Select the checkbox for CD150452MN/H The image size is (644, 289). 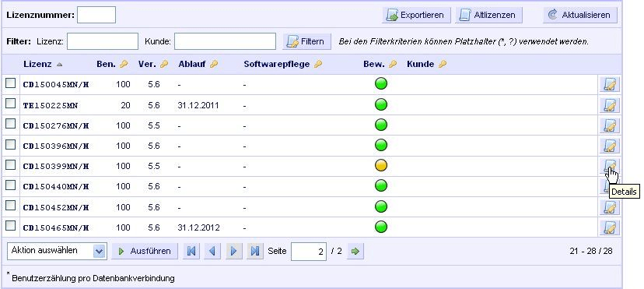coord(11,205)
